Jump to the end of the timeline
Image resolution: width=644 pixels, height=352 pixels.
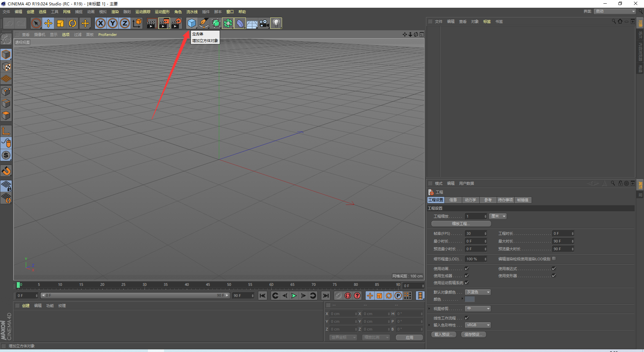[325, 296]
